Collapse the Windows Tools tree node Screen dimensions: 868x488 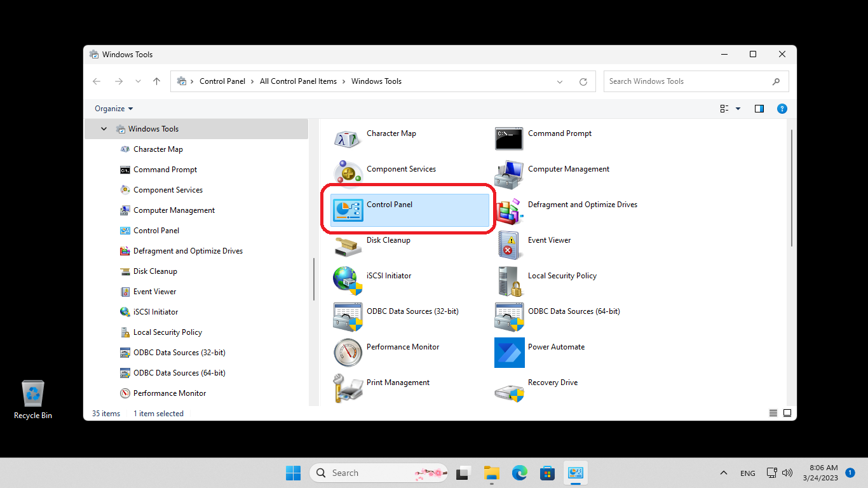pos(104,129)
